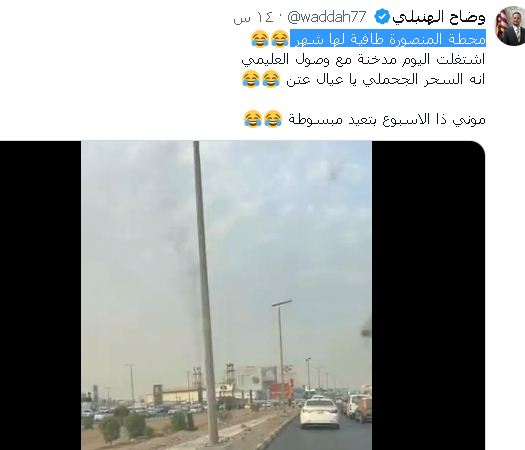Open the tweet timestamp ١٤ س
The image size is (525, 450).
[253, 17]
